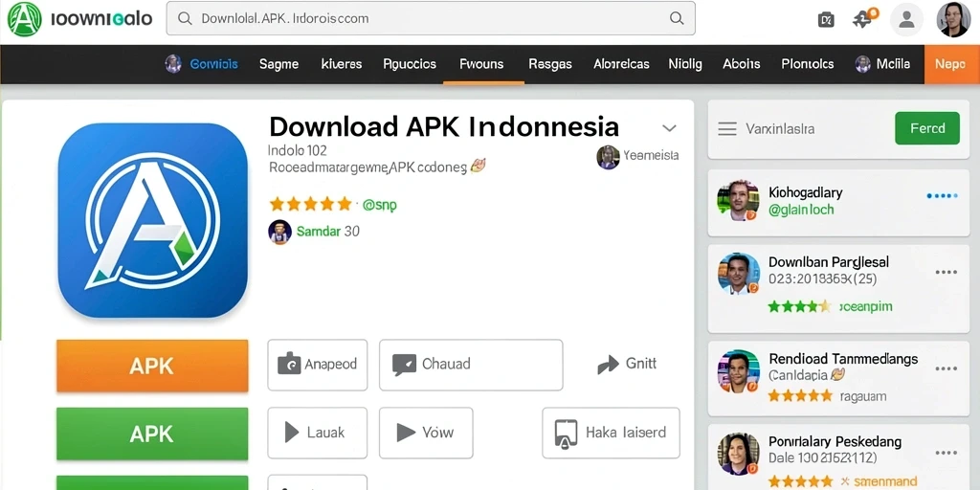Open the Kiohogadlary user avatar
Screen dimensions: 980x490
[738, 201]
